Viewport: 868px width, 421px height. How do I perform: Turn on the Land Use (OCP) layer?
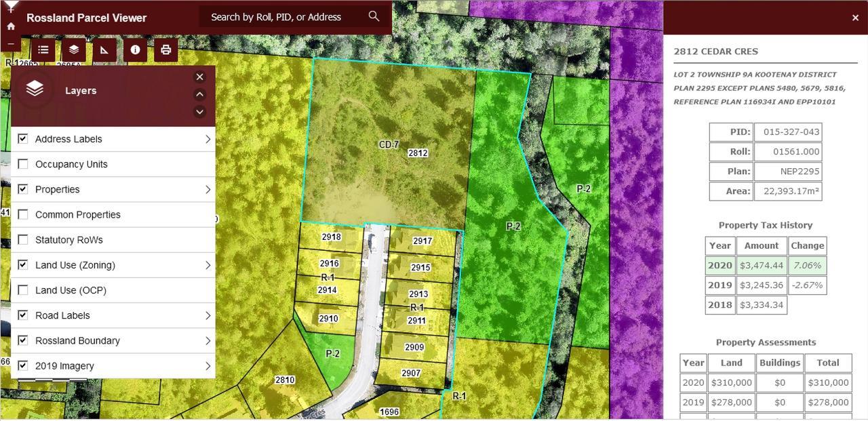click(x=23, y=290)
